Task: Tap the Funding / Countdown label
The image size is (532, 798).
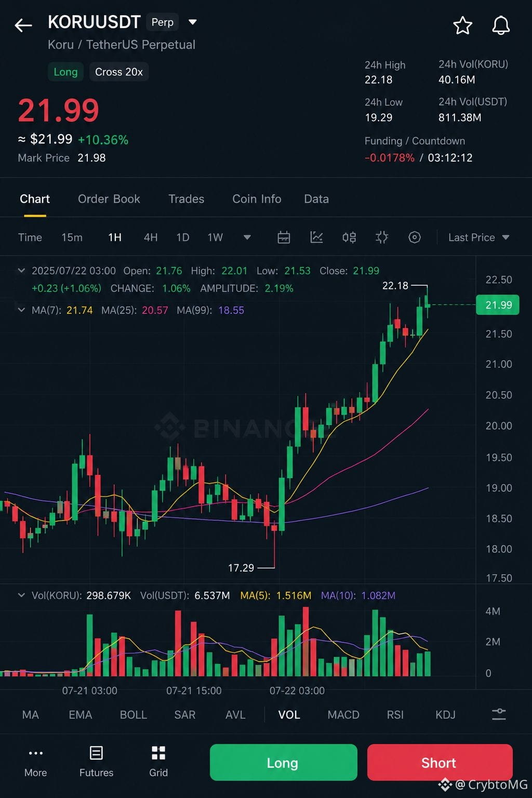Action: (x=415, y=141)
